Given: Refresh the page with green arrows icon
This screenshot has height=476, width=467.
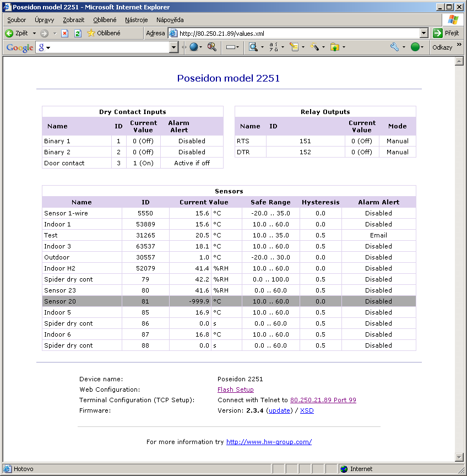Looking at the screenshot, I should coord(78,33).
